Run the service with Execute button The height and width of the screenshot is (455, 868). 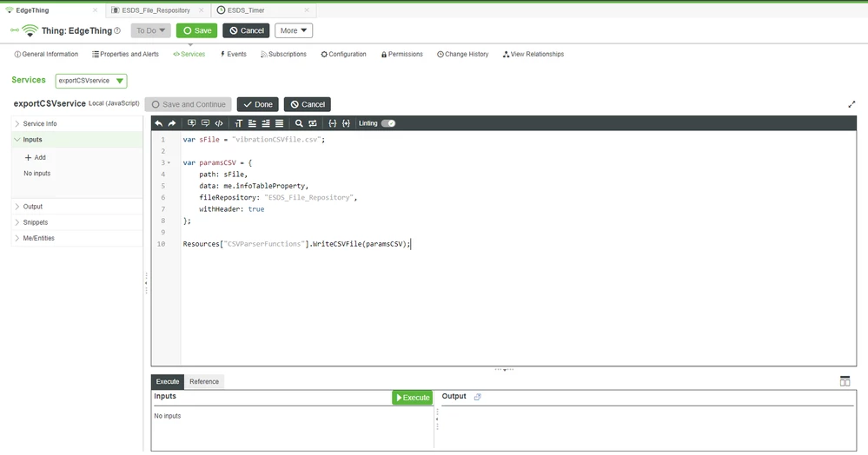(412, 398)
